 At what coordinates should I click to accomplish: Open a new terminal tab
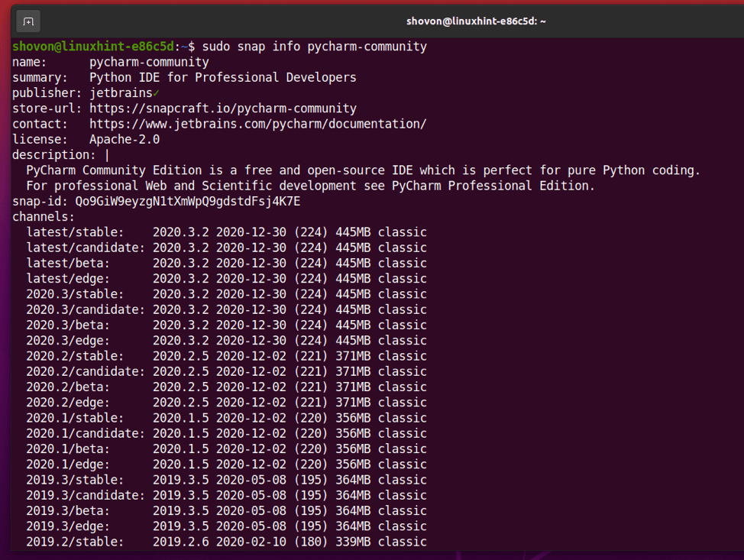[x=28, y=21]
